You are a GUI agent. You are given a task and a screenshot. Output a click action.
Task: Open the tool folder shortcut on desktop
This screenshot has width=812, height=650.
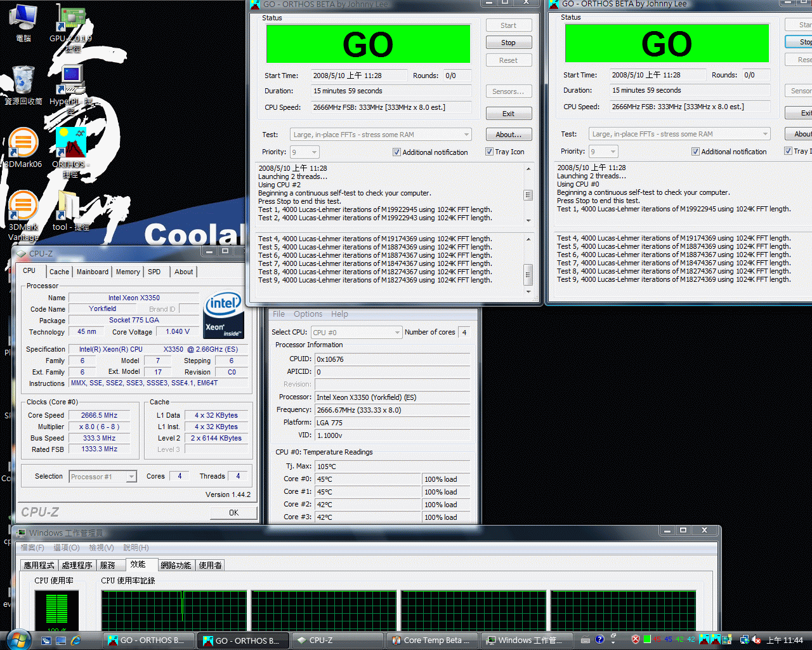70,211
